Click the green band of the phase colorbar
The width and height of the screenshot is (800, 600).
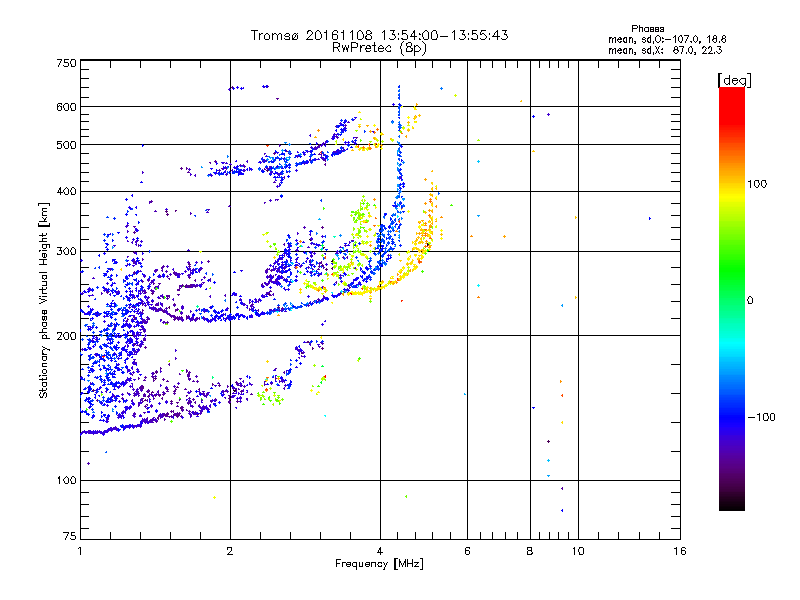coord(732,270)
